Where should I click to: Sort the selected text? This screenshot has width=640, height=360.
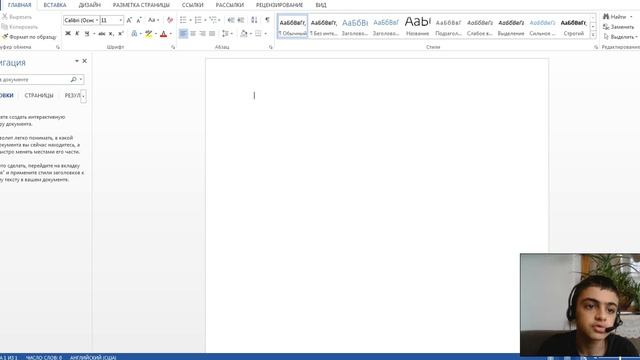point(254,20)
